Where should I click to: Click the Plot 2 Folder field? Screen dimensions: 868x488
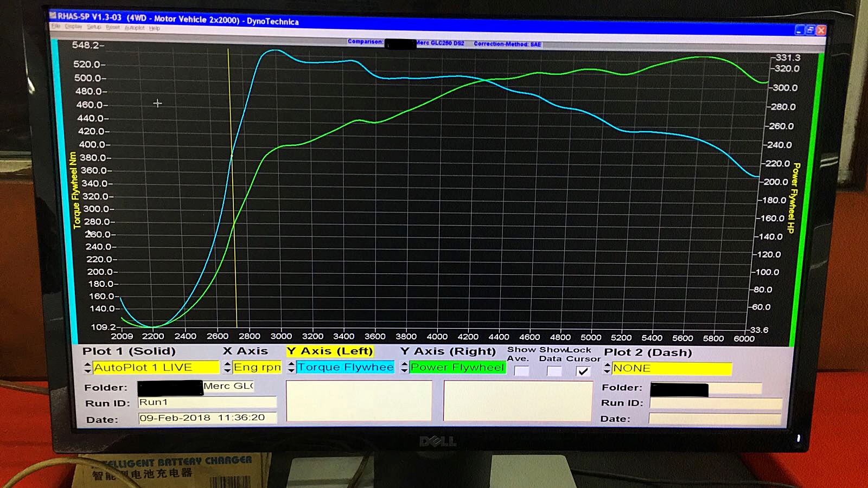coord(706,389)
